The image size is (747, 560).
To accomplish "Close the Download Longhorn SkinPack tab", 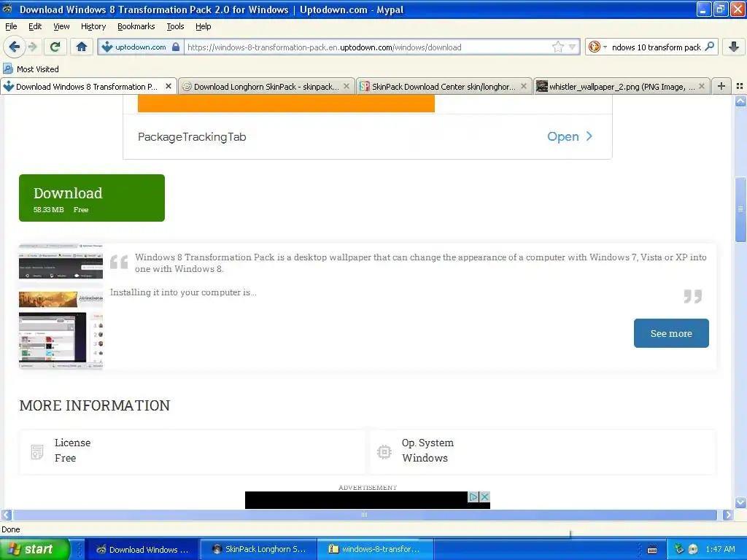I will tap(347, 86).
